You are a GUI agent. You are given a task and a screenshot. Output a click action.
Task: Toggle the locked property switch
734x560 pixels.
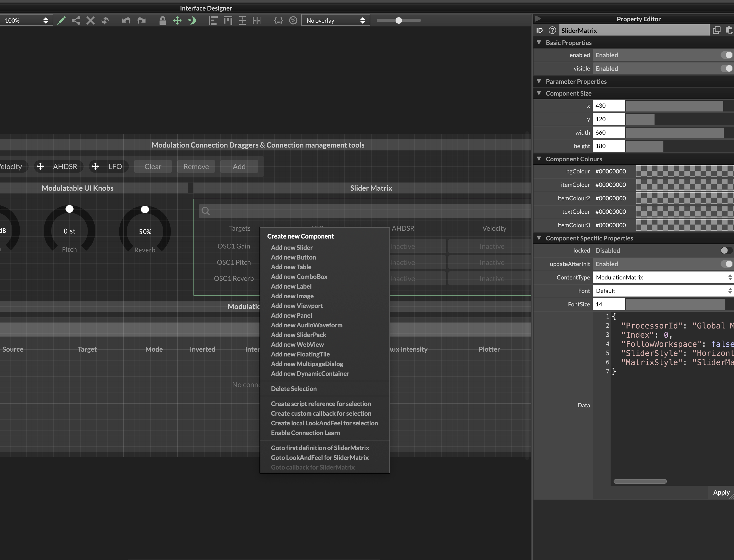pyautogui.click(x=726, y=250)
